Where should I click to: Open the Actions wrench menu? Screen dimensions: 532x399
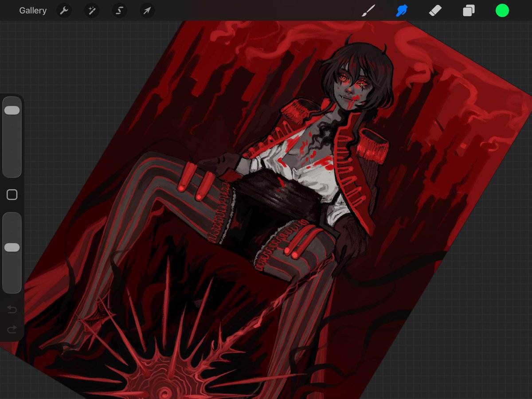(x=64, y=11)
